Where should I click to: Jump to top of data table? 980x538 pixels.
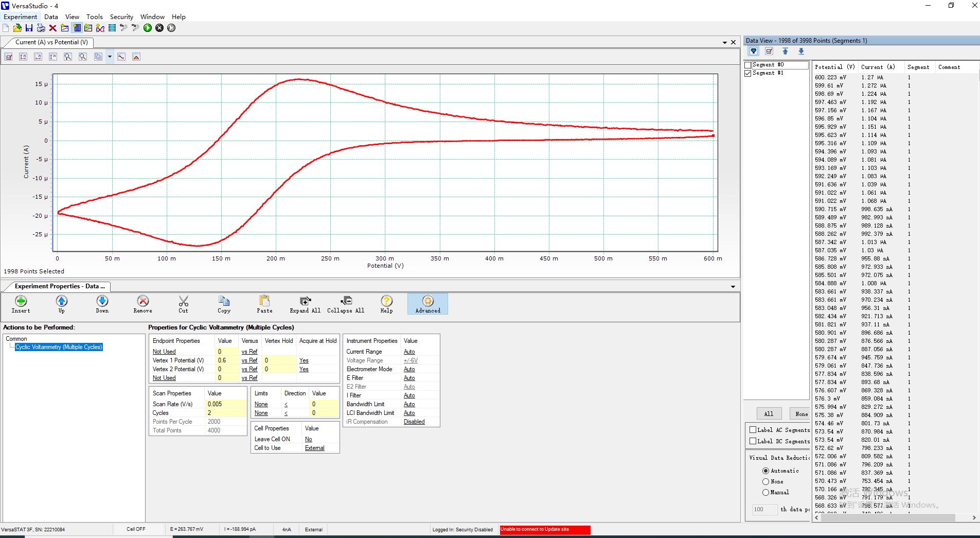coord(785,51)
